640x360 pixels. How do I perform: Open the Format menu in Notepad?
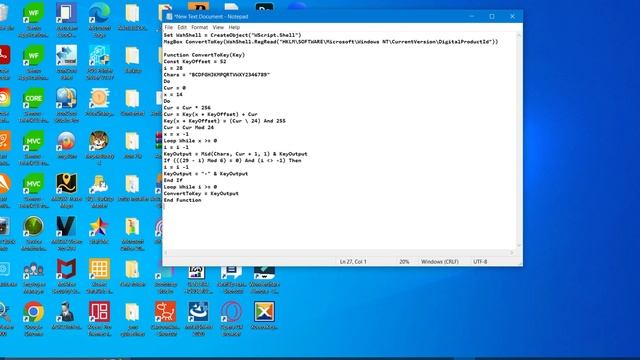(200, 27)
